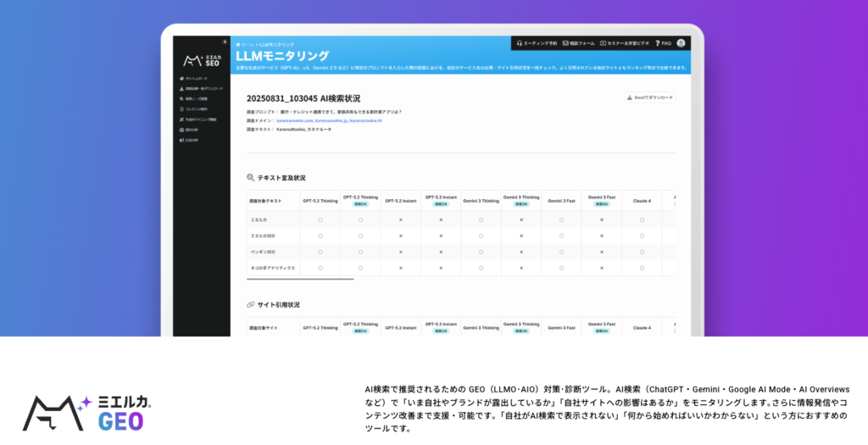Click 検索ON badge under Gemini 3 Fast in text table

pos(602,204)
